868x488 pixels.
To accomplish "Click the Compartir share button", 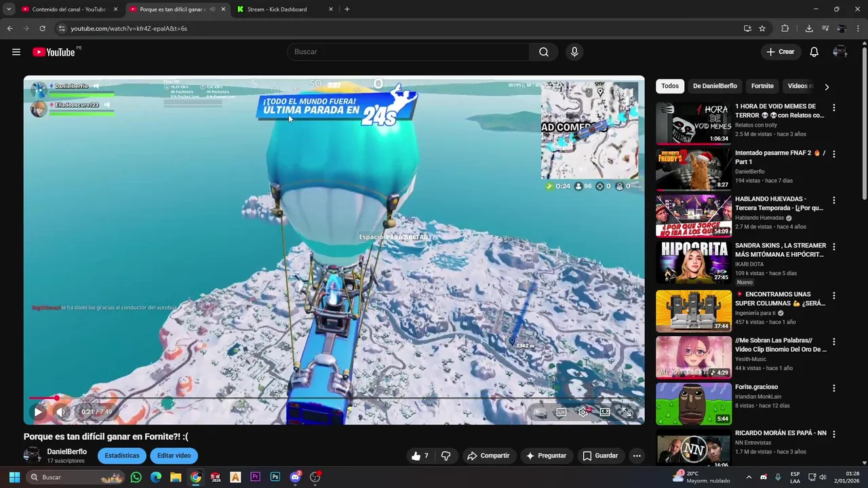I will 488,456.
